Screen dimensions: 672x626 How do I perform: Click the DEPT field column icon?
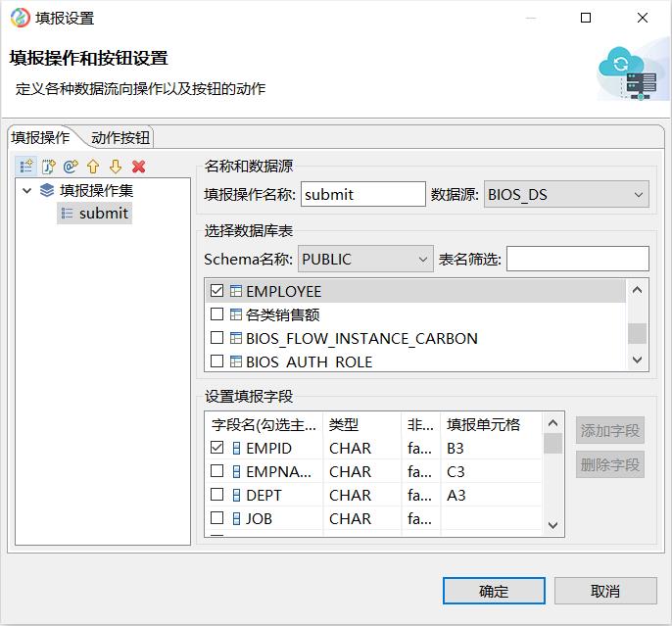click(x=236, y=496)
